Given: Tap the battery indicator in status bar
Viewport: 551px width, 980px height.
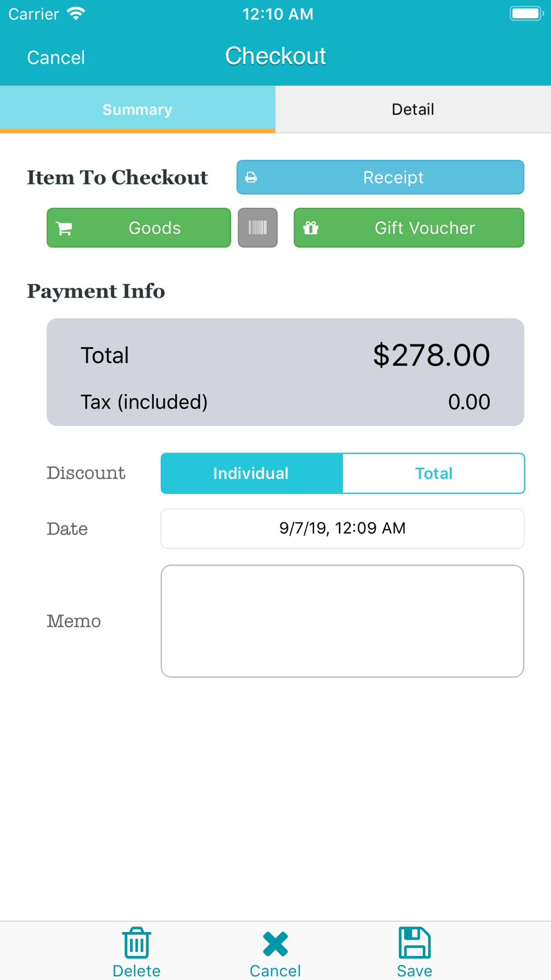Looking at the screenshot, I should click(526, 13).
